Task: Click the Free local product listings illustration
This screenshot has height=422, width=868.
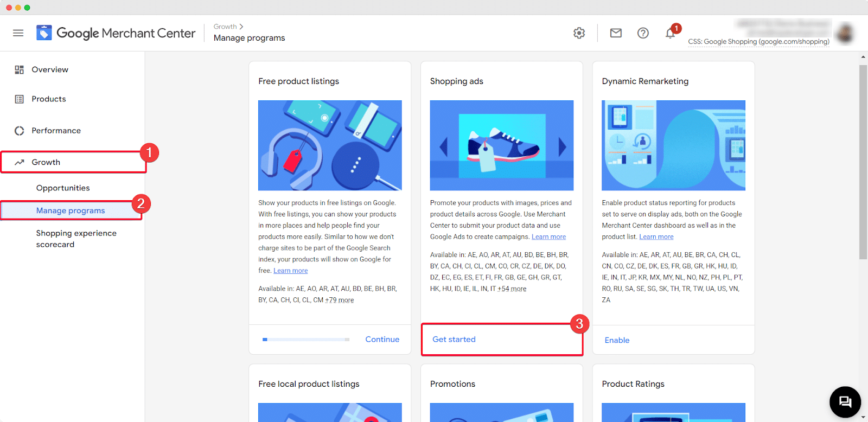Action: coord(330,412)
